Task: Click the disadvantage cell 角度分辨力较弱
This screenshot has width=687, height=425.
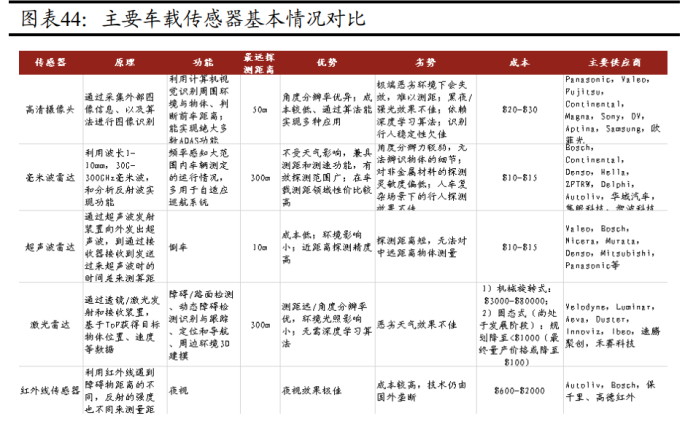Action: pyautogui.click(x=422, y=178)
